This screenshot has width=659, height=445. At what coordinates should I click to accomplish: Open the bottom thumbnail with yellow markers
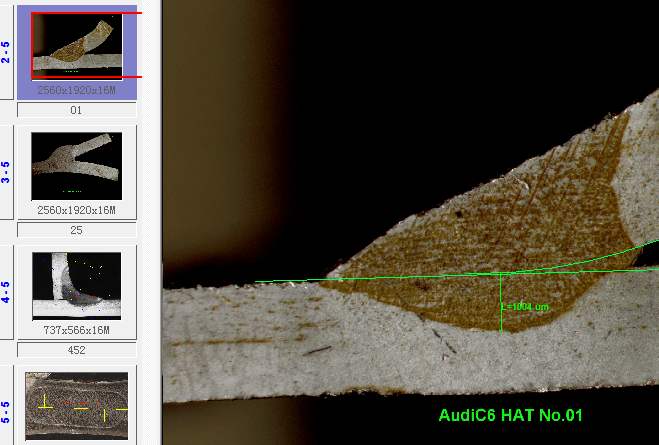pyautogui.click(x=76, y=405)
